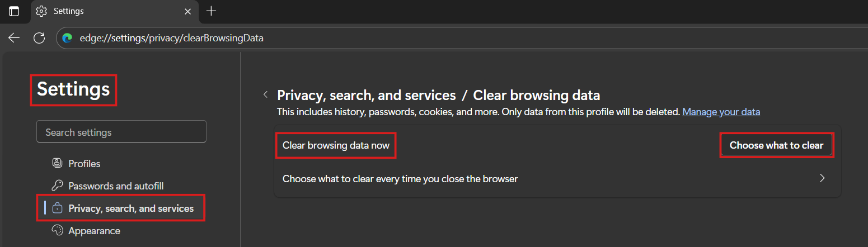Click the Edge logo in the address bar
This screenshot has height=247, width=868.
coord(68,38)
